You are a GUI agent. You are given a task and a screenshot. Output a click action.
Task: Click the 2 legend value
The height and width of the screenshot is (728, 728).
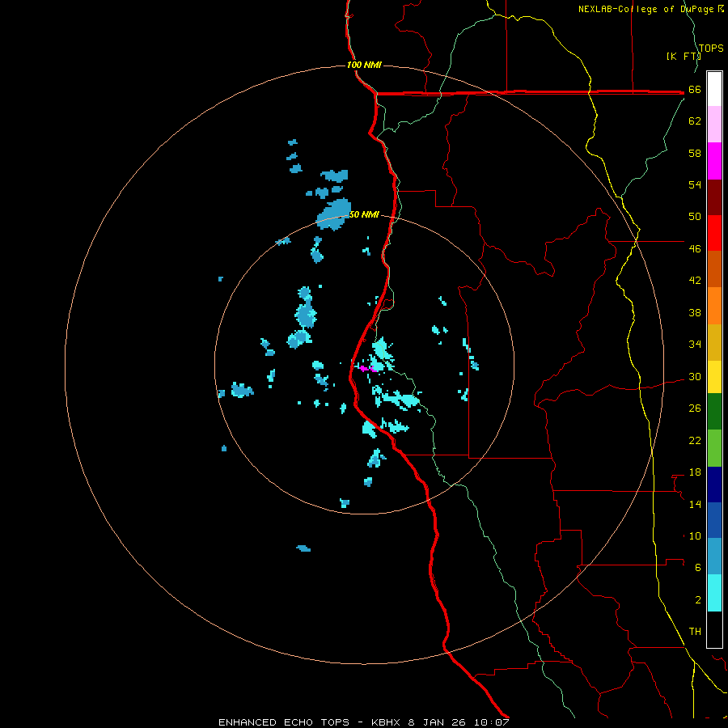[x=698, y=600]
